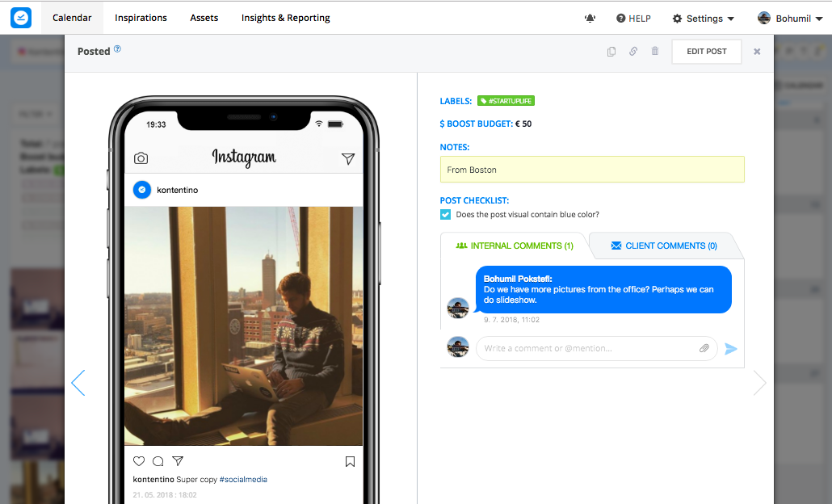Open the Bohumil user menu

[x=789, y=19]
